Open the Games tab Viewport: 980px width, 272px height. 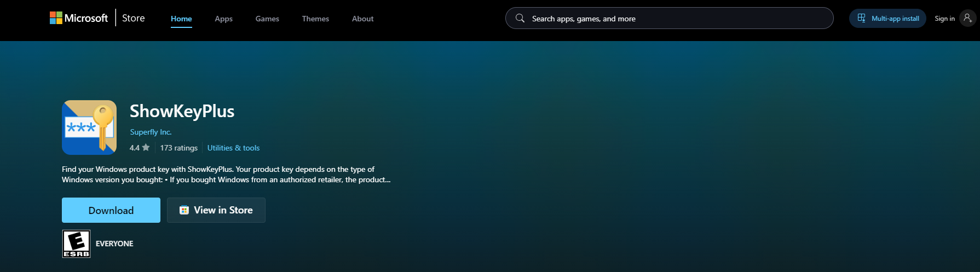point(267,19)
